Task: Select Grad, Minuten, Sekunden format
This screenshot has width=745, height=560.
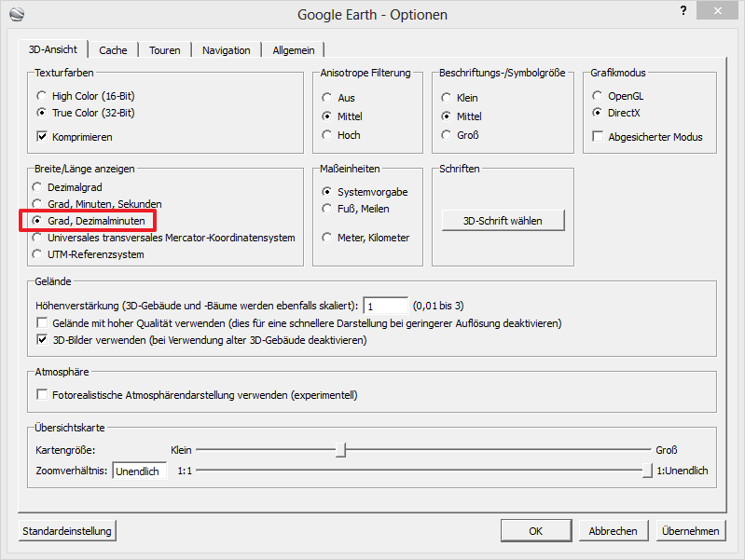Action: [x=97, y=204]
